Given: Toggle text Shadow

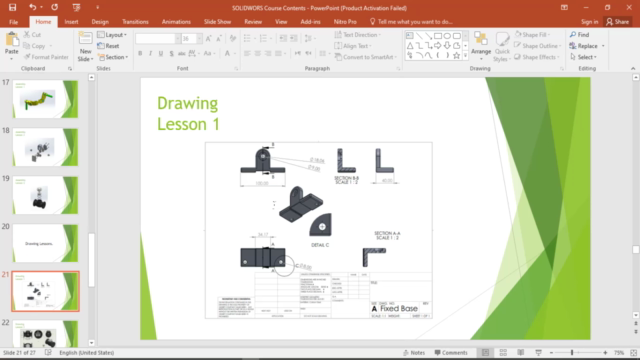Looking at the screenshot, I should coord(171,53).
